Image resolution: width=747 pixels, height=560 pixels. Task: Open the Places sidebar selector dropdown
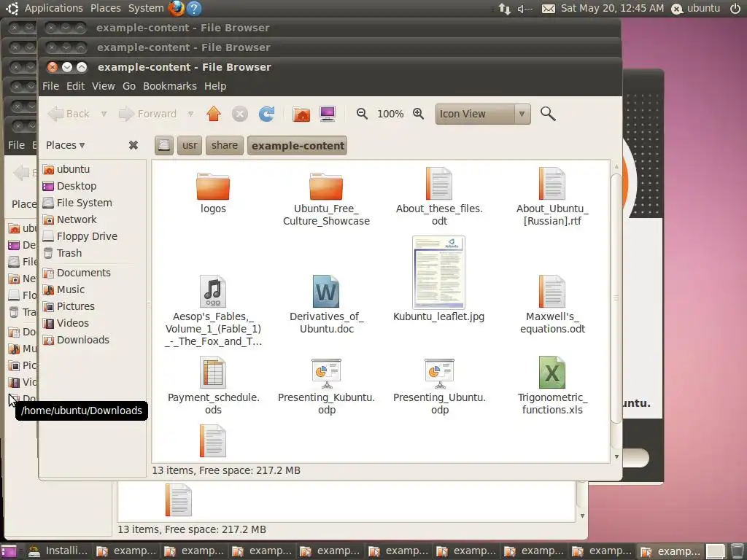[65, 145]
